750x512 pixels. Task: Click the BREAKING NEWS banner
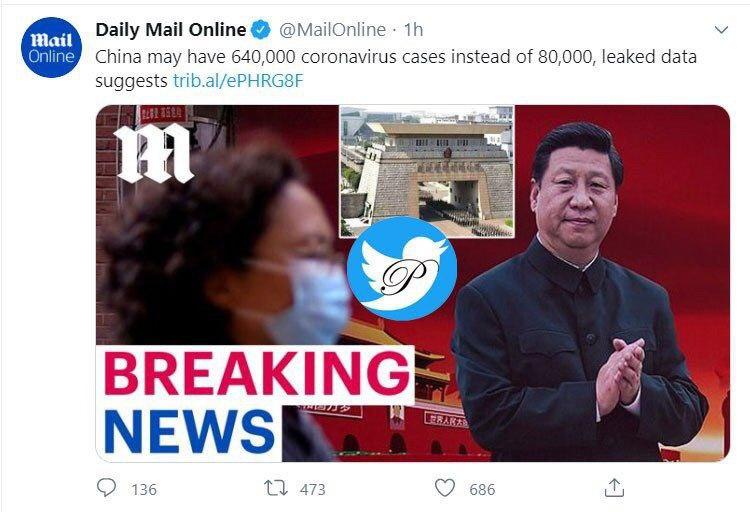(254, 403)
